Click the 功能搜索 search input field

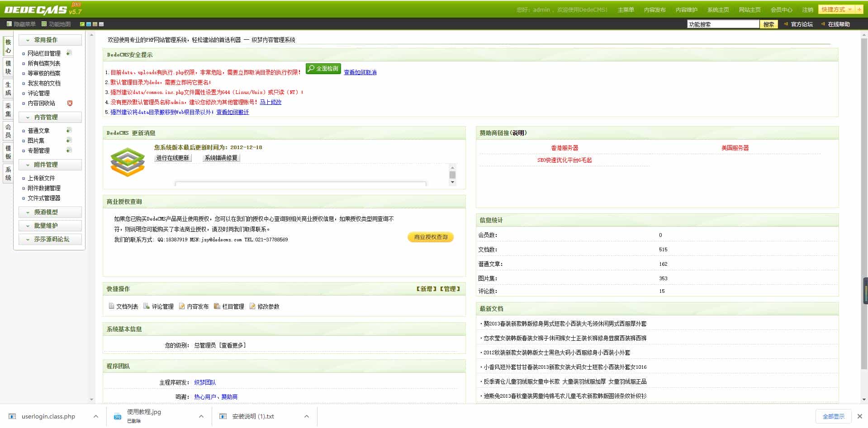pyautogui.click(x=723, y=24)
